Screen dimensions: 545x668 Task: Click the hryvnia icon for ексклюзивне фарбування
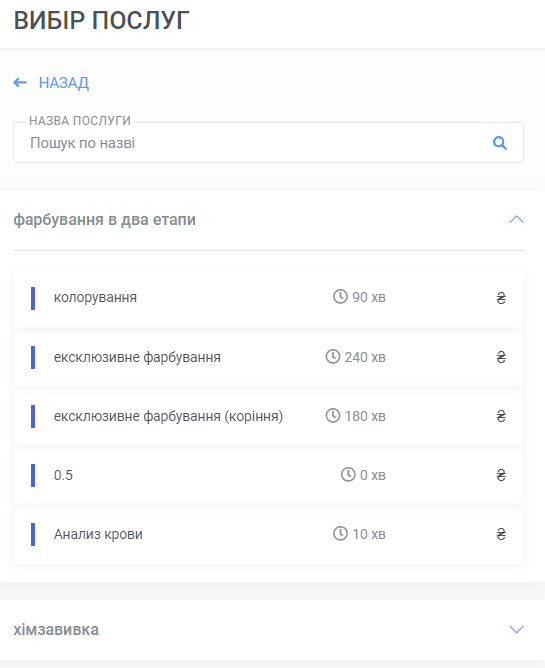pos(501,357)
